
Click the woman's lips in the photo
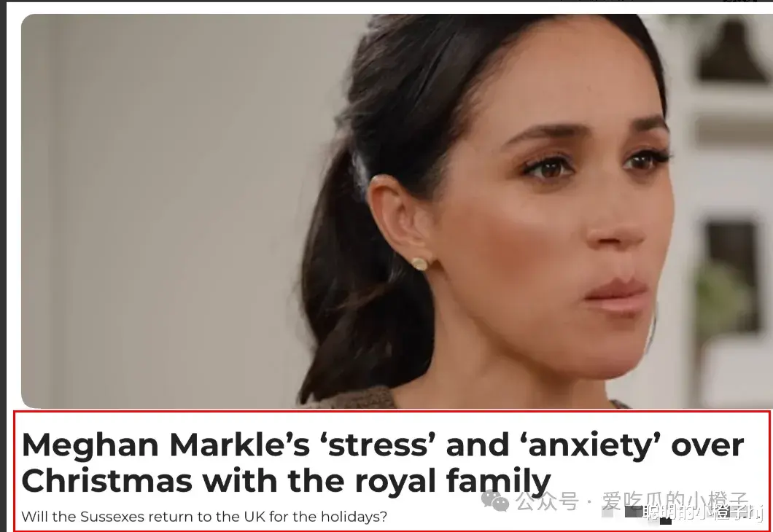617,296
